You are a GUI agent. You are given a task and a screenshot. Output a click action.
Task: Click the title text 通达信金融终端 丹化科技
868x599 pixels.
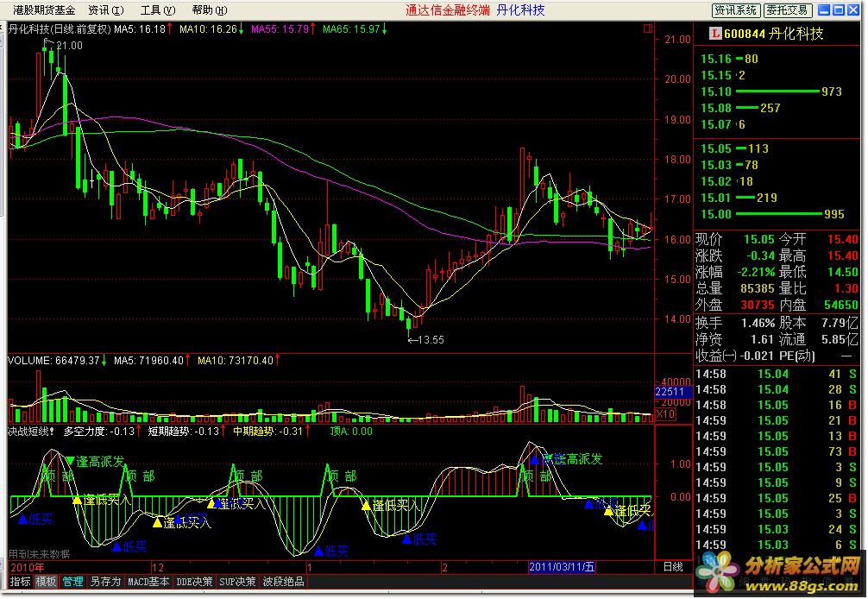coord(475,10)
